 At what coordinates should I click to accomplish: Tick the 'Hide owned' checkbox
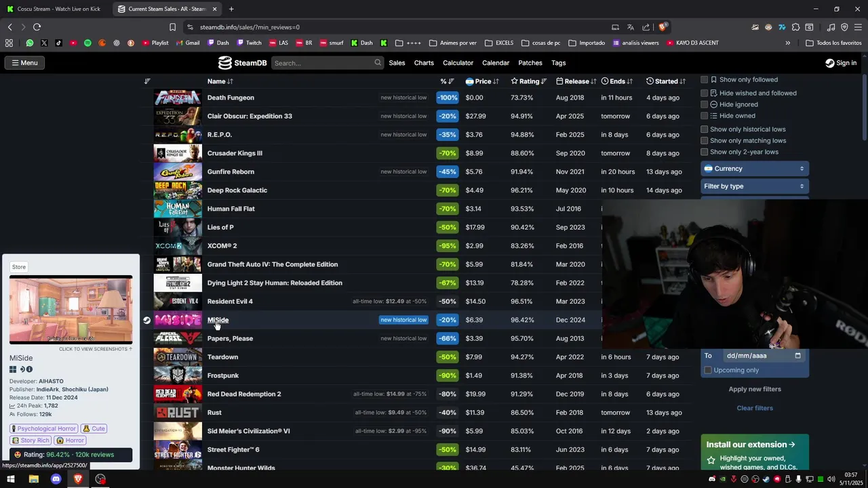(704, 116)
